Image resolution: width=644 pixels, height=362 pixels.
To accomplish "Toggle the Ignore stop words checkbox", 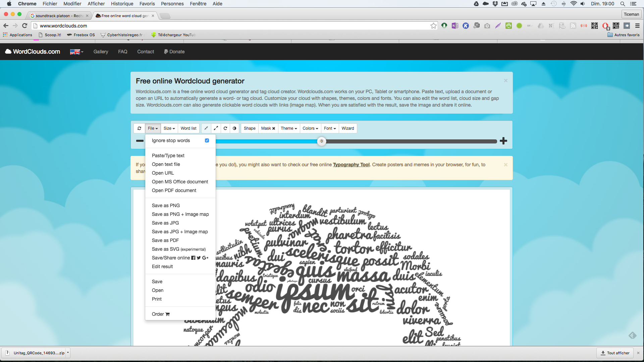I will click(207, 140).
